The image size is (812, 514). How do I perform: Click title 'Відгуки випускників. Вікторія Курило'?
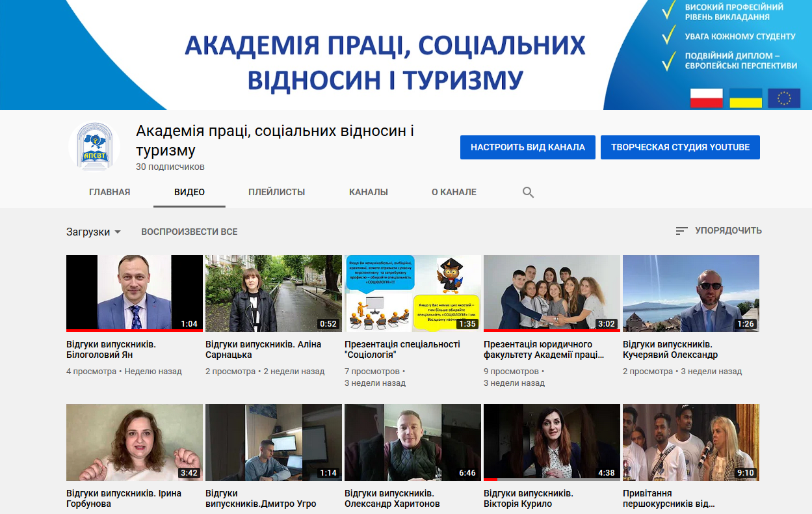click(529, 498)
